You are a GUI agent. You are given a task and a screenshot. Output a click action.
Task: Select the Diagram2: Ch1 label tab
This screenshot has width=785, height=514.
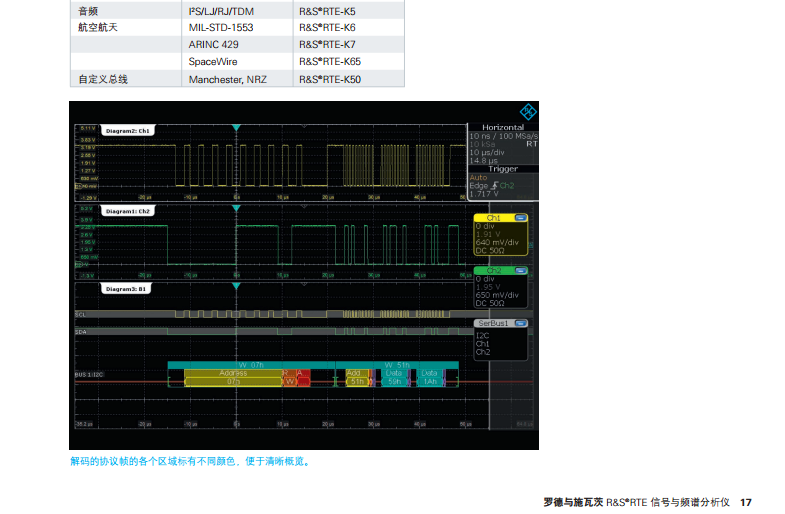point(128,131)
